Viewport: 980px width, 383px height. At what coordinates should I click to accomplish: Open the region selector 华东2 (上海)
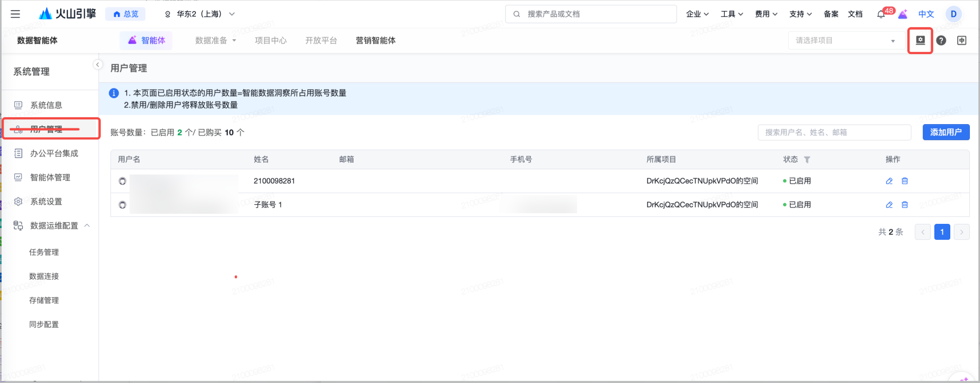200,14
